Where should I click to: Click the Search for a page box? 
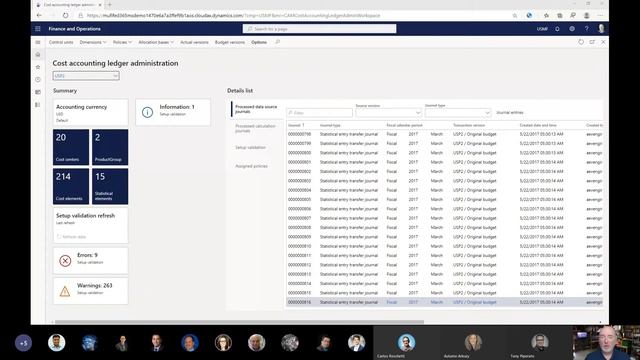click(319, 29)
